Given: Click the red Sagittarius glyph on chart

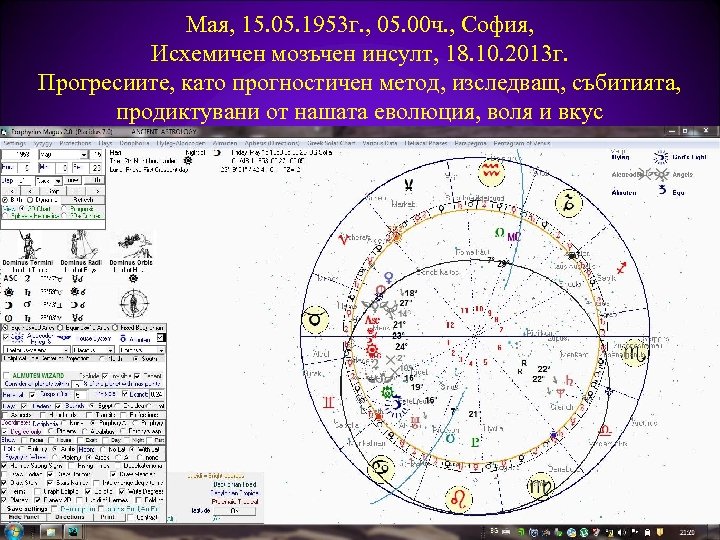Looking at the screenshot, I should coord(622,267).
